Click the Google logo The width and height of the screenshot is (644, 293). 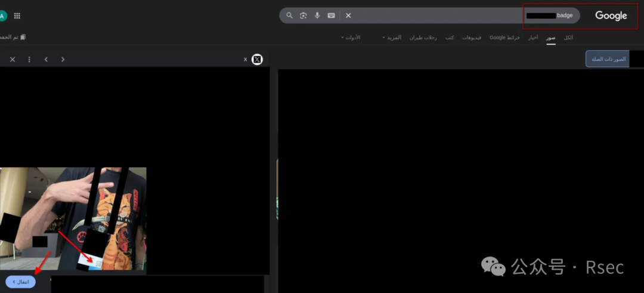pyautogui.click(x=611, y=16)
